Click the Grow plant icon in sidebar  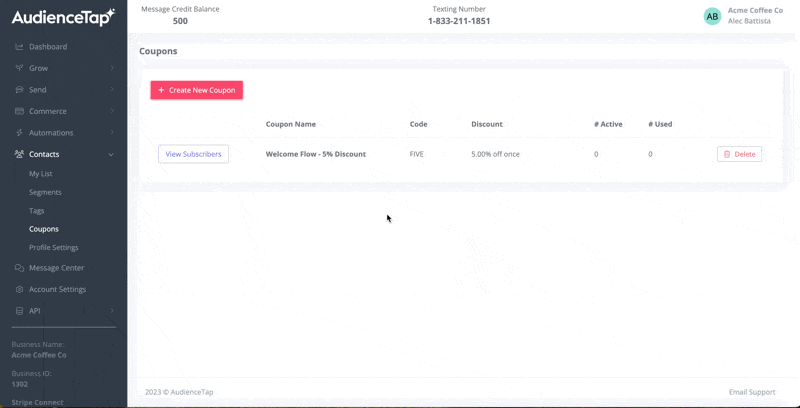point(19,68)
